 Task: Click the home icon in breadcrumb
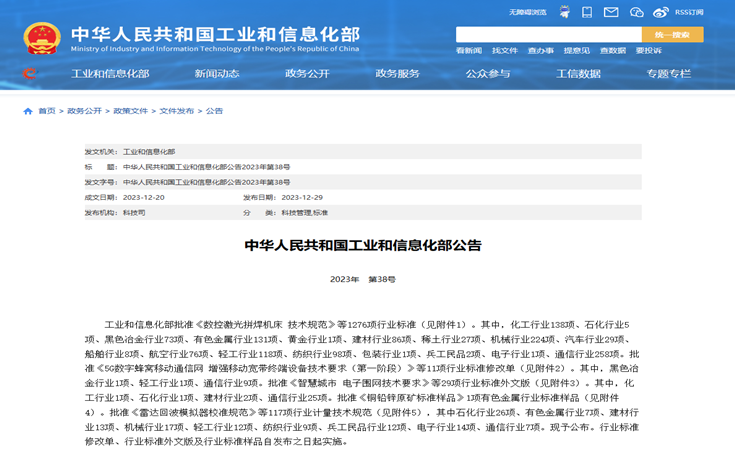(x=28, y=111)
